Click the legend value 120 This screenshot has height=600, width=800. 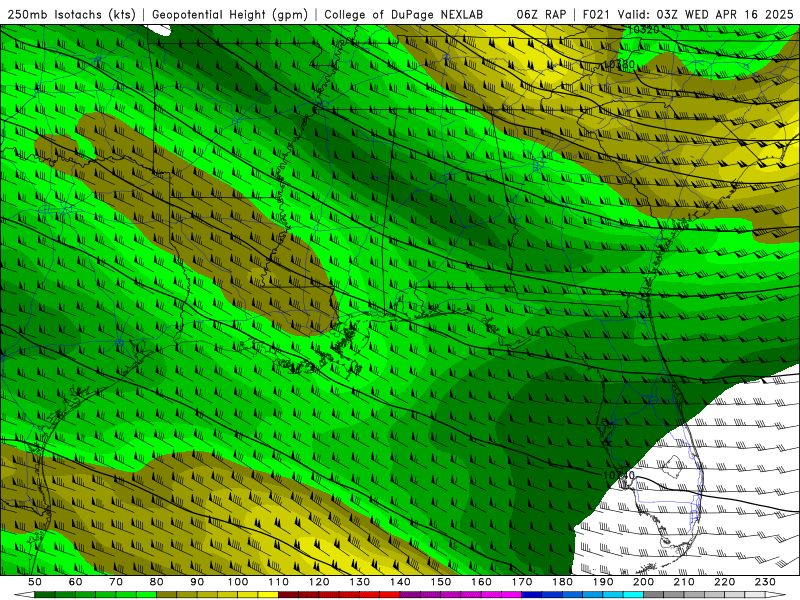pos(319,582)
